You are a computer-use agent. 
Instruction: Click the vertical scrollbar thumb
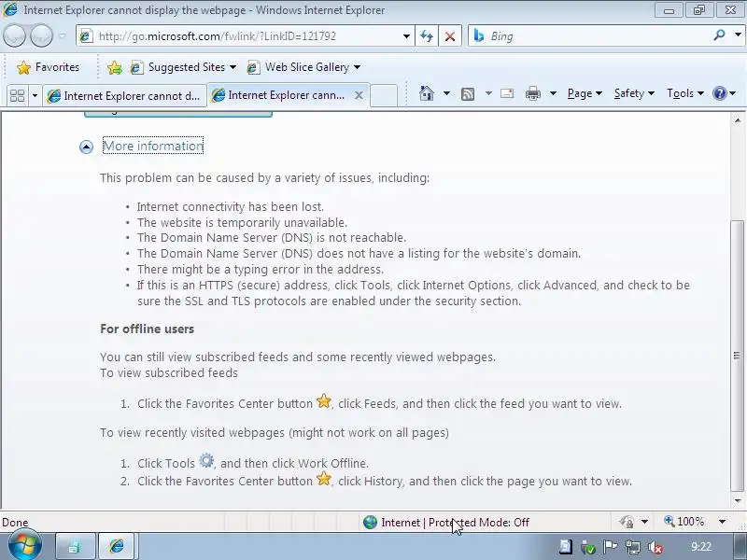pos(737,356)
